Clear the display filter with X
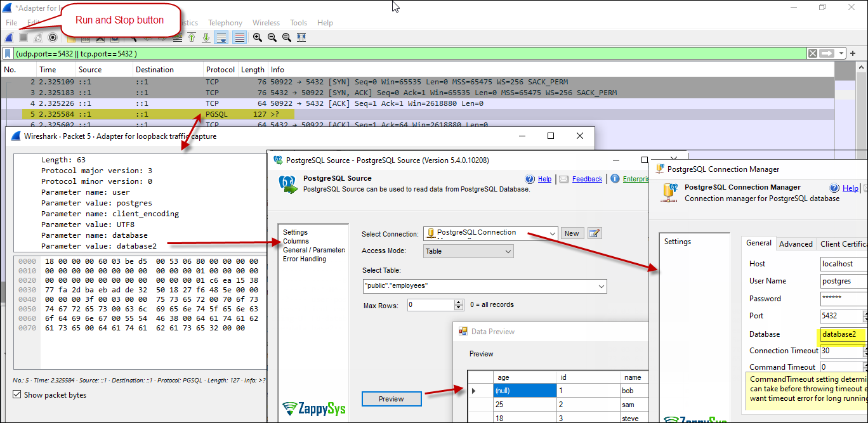Viewport: 868px width, 423px height. (812, 53)
